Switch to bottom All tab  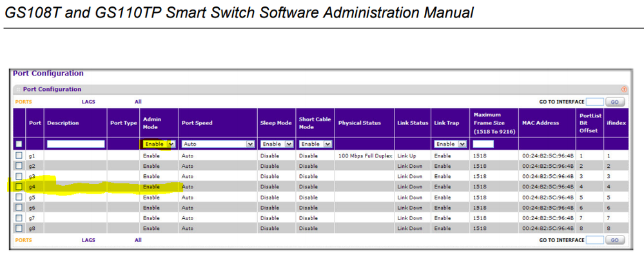click(138, 240)
